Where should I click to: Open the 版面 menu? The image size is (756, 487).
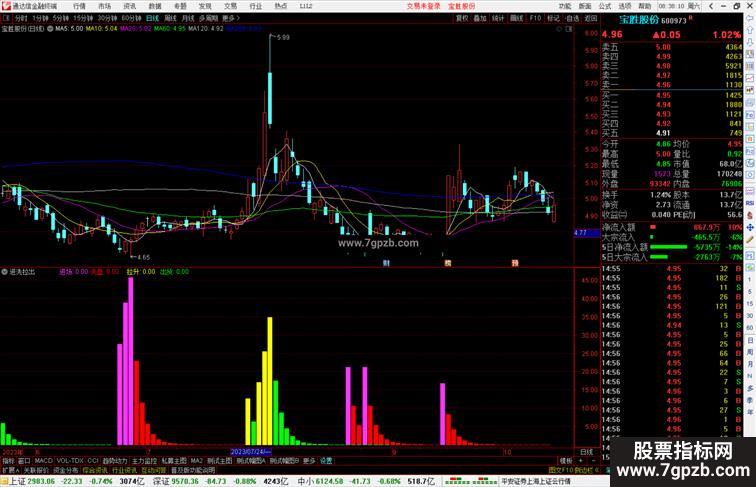(584, 6)
